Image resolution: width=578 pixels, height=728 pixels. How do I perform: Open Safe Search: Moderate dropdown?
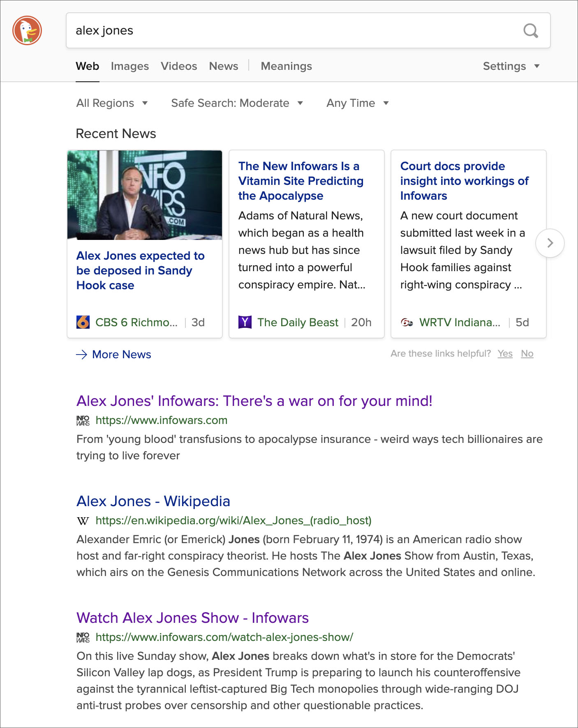[237, 103]
